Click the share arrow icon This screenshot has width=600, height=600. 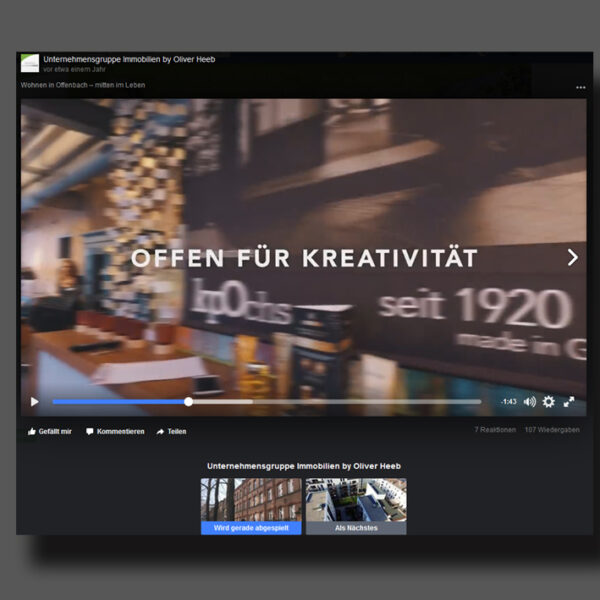point(160,432)
